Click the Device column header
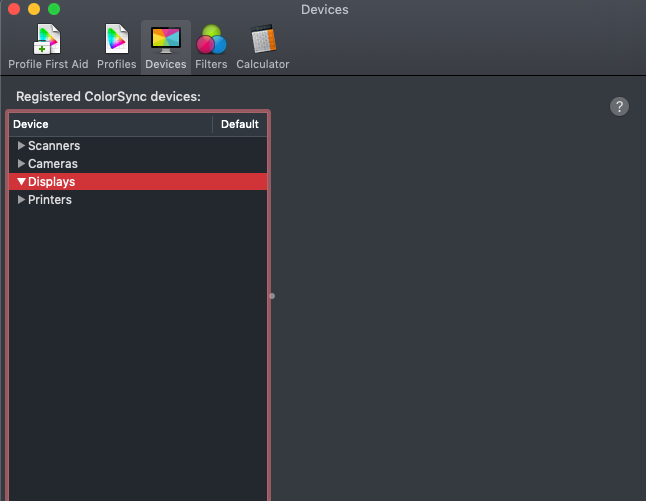This screenshot has height=501, width=646. pyautogui.click(x=110, y=124)
